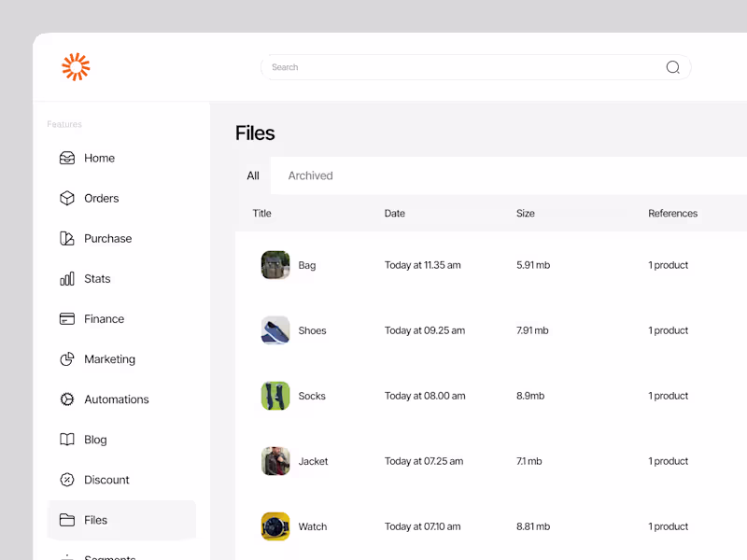Select the Files sidebar item
This screenshot has height=560, width=747.
point(121,520)
